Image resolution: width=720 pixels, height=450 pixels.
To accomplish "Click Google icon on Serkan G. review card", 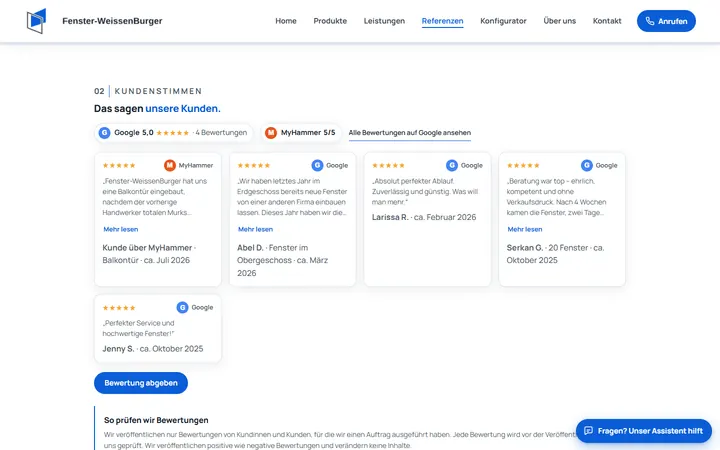I will coord(587,165).
